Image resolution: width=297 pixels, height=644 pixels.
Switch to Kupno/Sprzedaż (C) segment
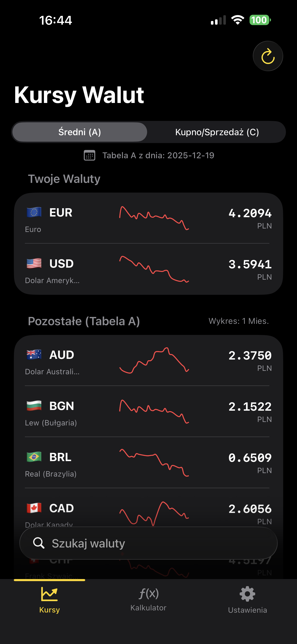click(217, 132)
